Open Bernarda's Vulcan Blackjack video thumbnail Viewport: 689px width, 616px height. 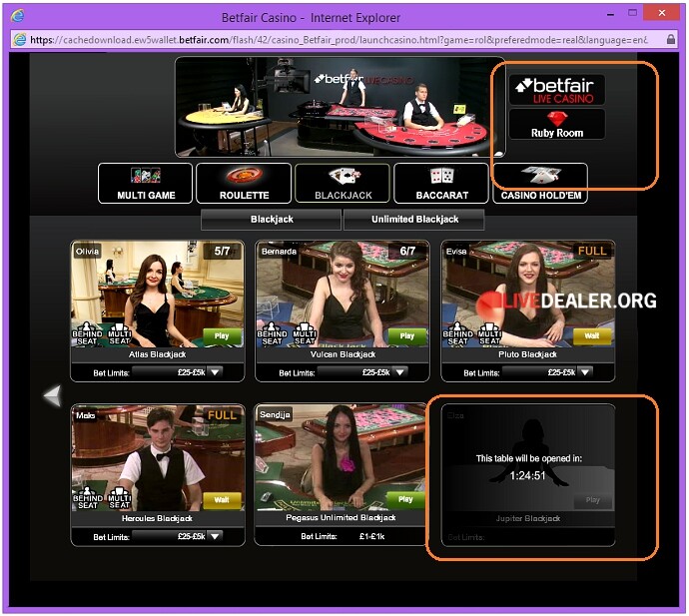(x=343, y=294)
